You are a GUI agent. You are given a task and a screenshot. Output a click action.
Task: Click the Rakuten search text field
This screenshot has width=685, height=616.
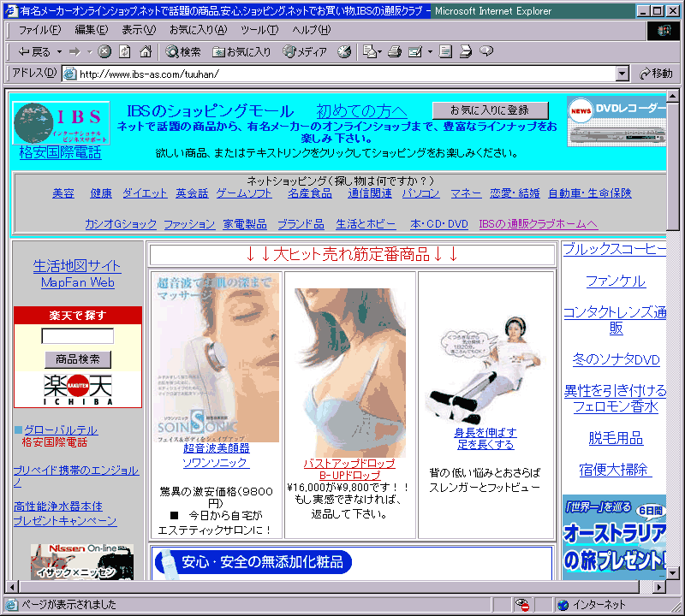(x=78, y=335)
